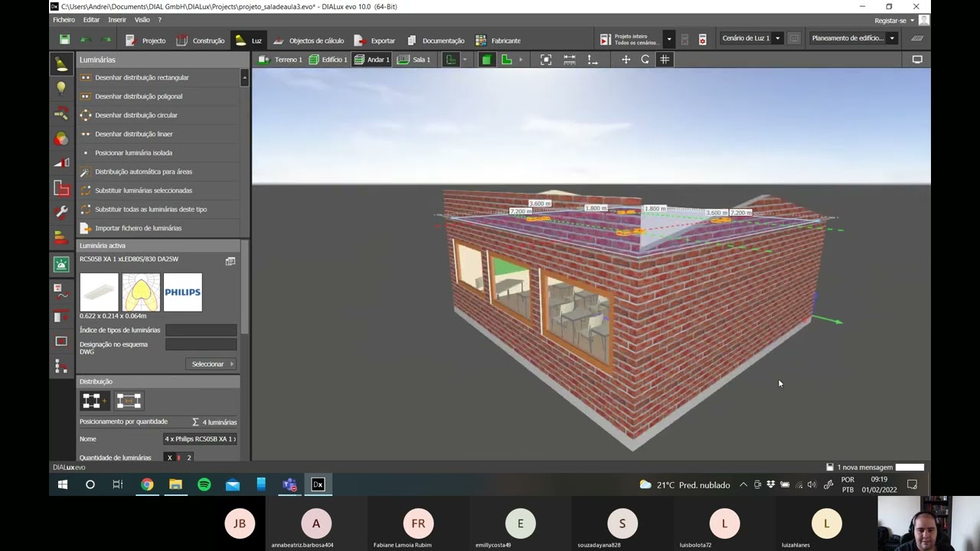Choose Posicionar luminária isolada
980x551 pixels.
pyautogui.click(x=158, y=152)
